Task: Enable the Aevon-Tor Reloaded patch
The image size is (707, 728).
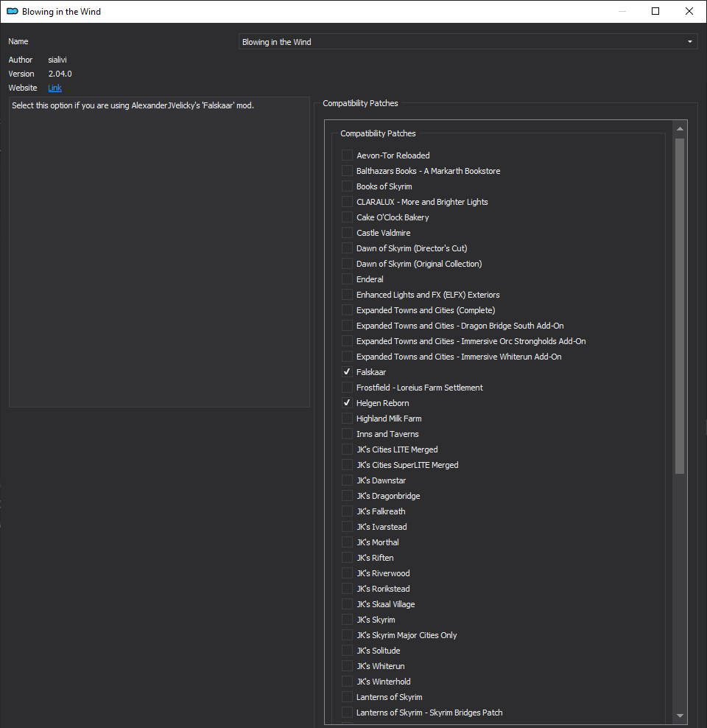Action: tap(347, 155)
